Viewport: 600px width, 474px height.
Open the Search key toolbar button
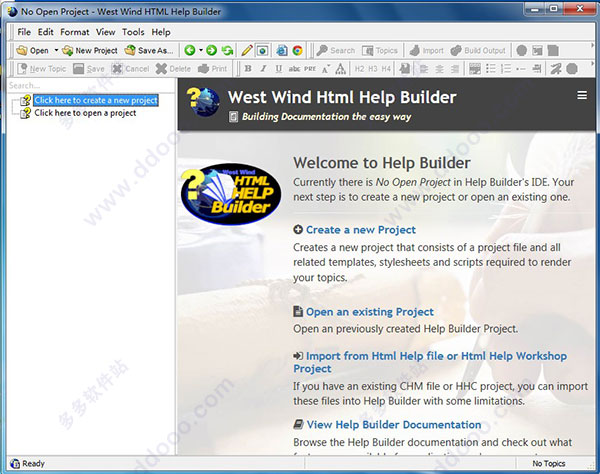[336, 50]
